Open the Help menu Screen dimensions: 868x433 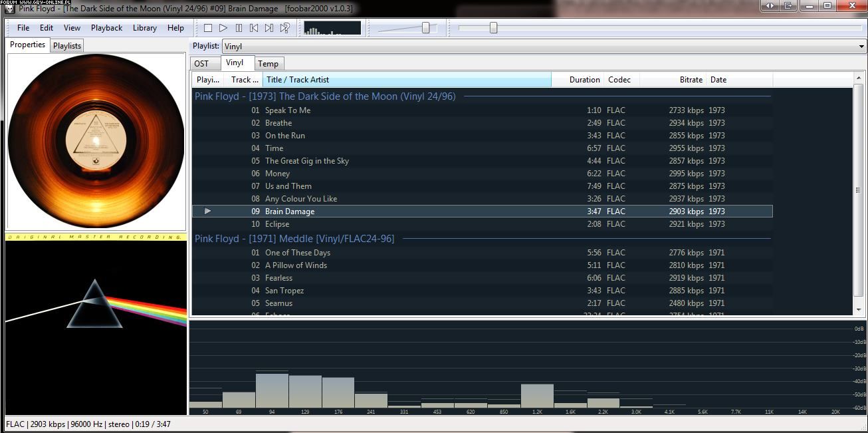click(x=175, y=28)
